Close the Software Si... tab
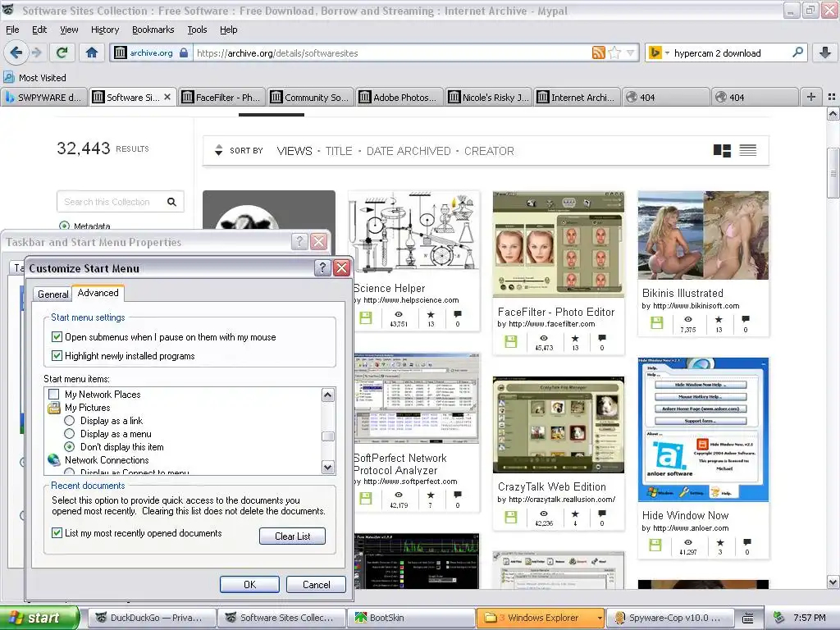 [x=167, y=97]
